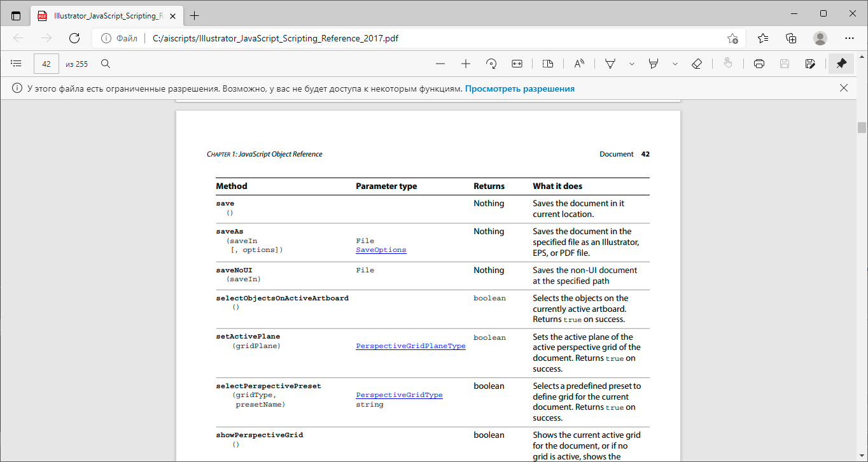Unpin the PDF toolbar with pin icon

841,64
